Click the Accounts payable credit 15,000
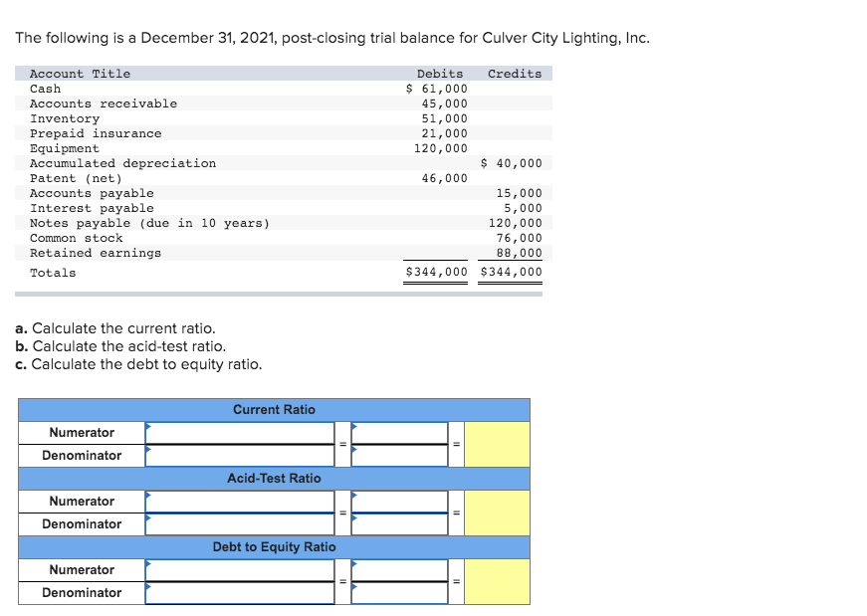 pos(519,193)
